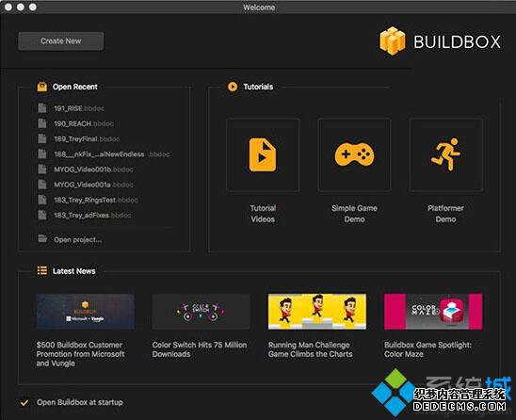
Task: Open recent file 188__nkFix__alNewEndless.bbdoc
Action: pyautogui.click(x=112, y=154)
